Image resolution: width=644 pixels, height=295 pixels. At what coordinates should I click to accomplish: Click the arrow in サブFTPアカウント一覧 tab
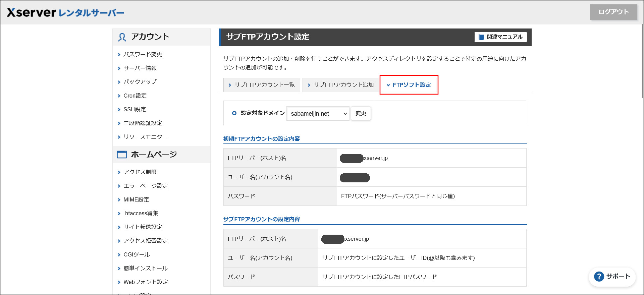click(230, 85)
